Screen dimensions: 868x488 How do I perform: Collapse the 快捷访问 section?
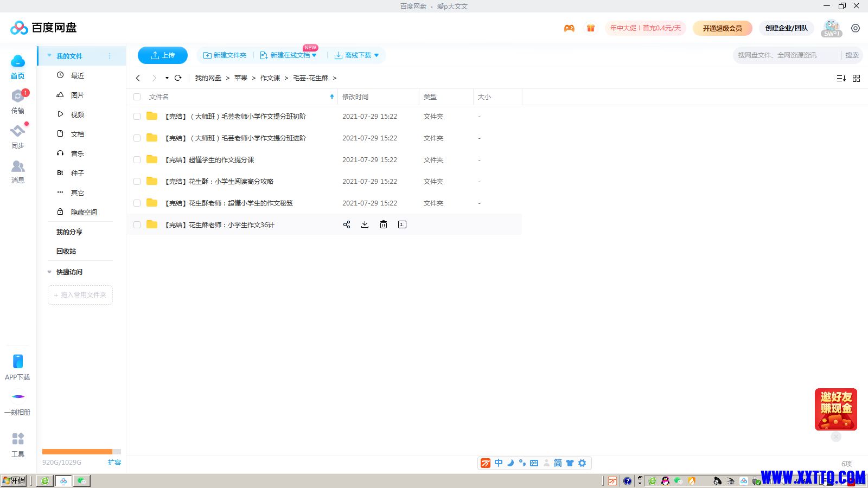[x=49, y=272]
